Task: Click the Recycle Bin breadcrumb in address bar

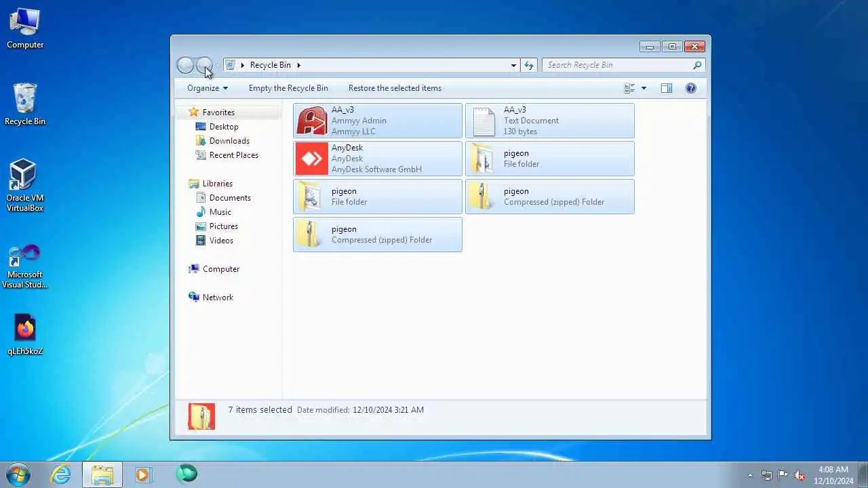Action: (x=270, y=65)
